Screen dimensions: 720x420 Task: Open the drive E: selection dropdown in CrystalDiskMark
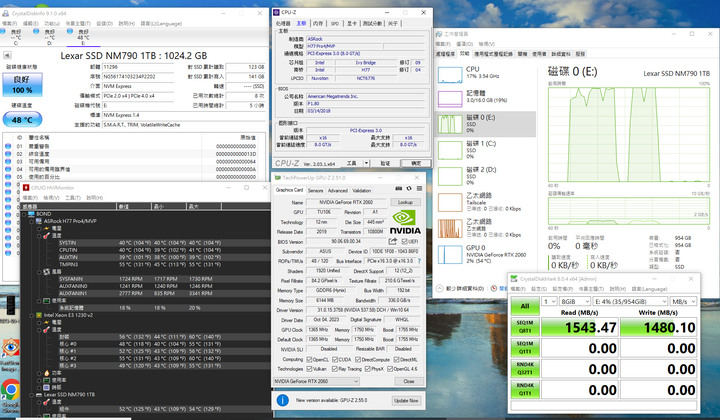pos(630,302)
